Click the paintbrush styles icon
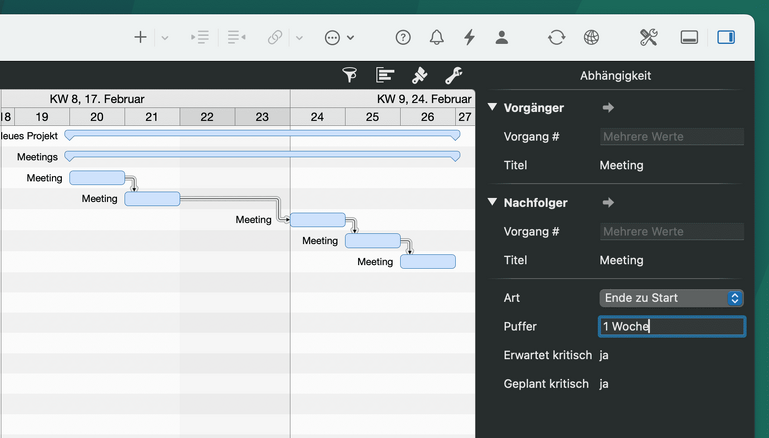This screenshot has height=438, width=769. pyautogui.click(x=420, y=75)
